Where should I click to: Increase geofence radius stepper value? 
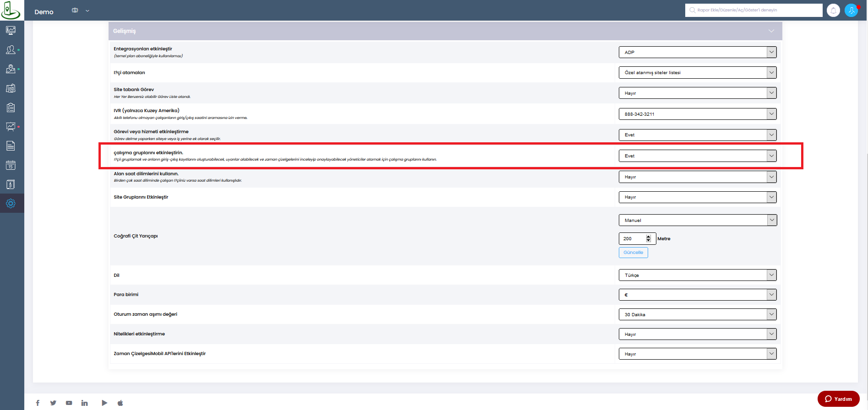point(648,237)
